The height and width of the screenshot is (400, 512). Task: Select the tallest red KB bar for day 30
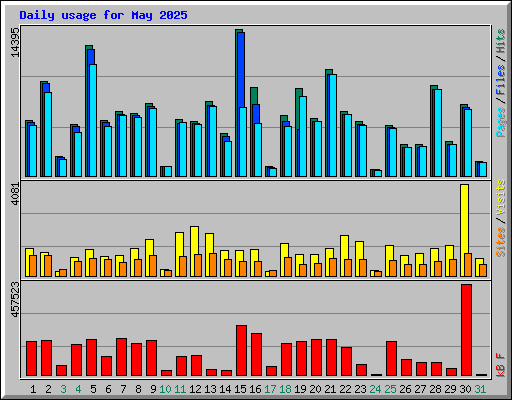pyautogui.click(x=466, y=330)
